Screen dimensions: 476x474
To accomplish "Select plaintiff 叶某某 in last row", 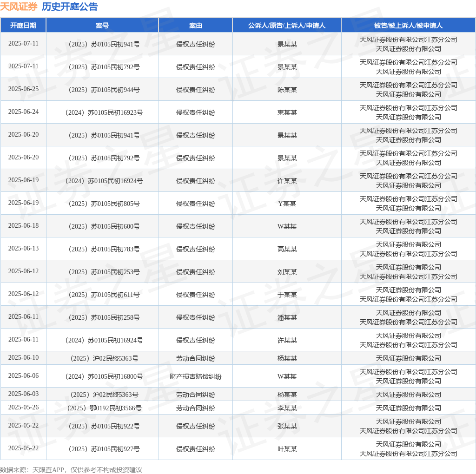I will tap(287, 449).
